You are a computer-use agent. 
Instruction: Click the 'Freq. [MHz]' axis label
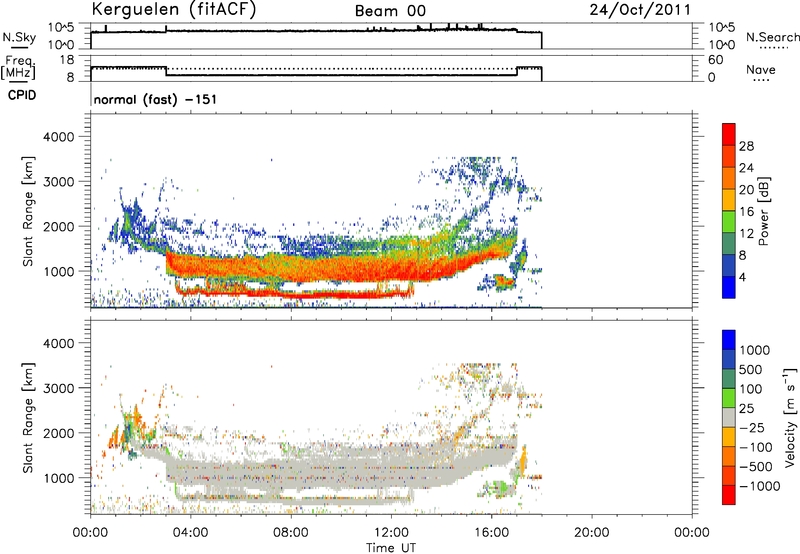coord(18,68)
